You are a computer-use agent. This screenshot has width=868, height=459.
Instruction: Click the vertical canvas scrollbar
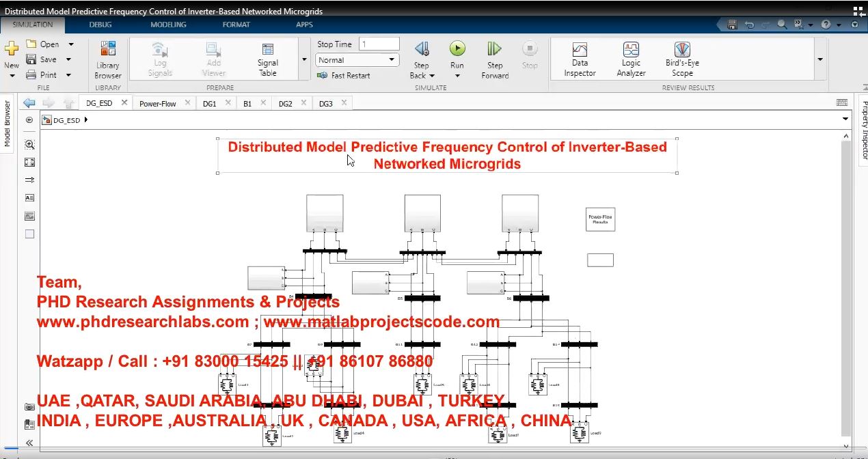pyautogui.click(x=845, y=287)
